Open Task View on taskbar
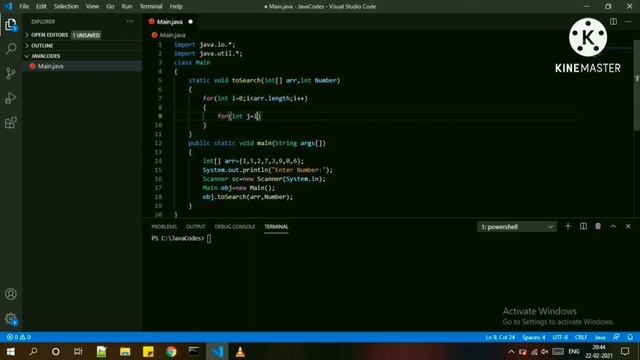 (78, 351)
